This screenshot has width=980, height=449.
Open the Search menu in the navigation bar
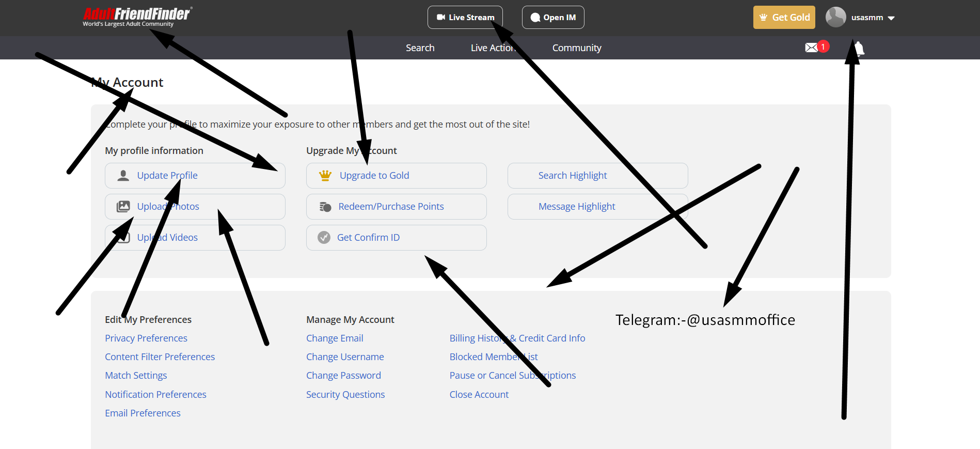(x=420, y=48)
